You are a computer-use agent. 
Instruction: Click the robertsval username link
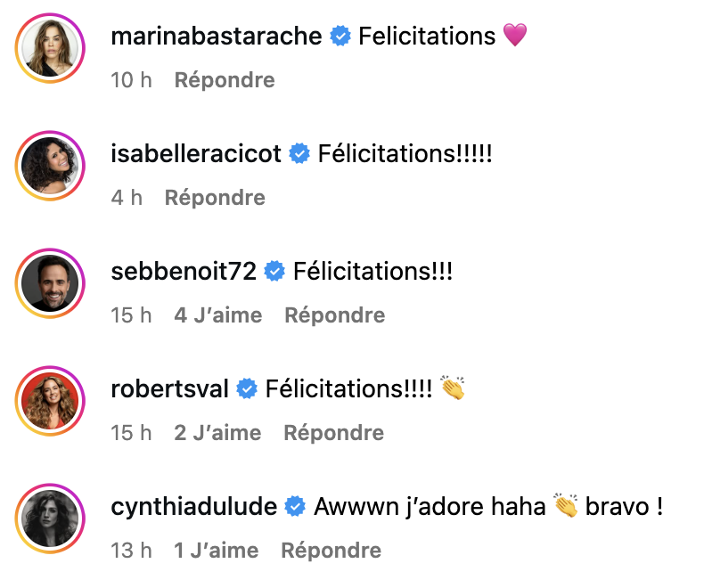[x=170, y=388]
